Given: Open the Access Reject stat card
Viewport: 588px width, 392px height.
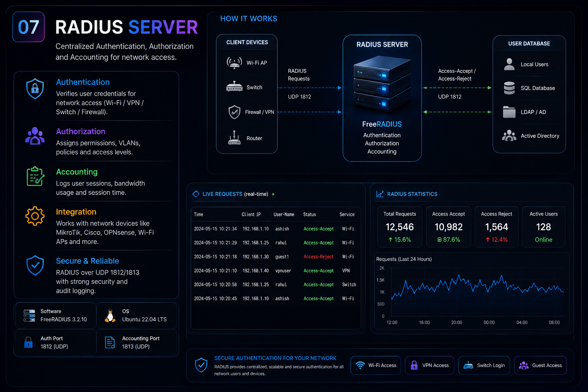Looking at the screenshot, I should click(x=497, y=227).
